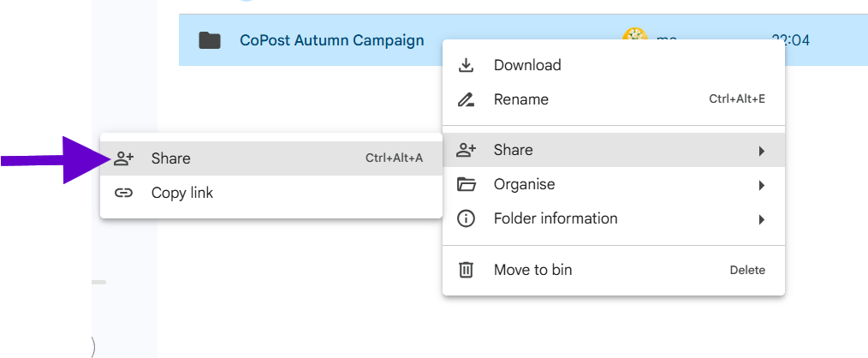Choose Download from the context menu
This screenshot has width=868, height=358.
(527, 65)
